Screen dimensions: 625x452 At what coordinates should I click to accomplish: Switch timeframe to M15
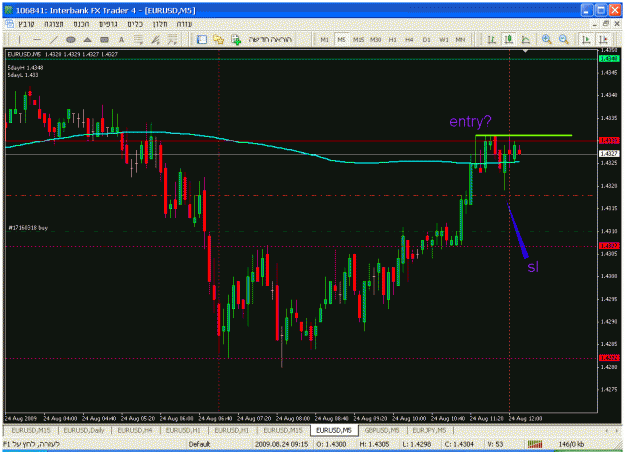click(358, 39)
